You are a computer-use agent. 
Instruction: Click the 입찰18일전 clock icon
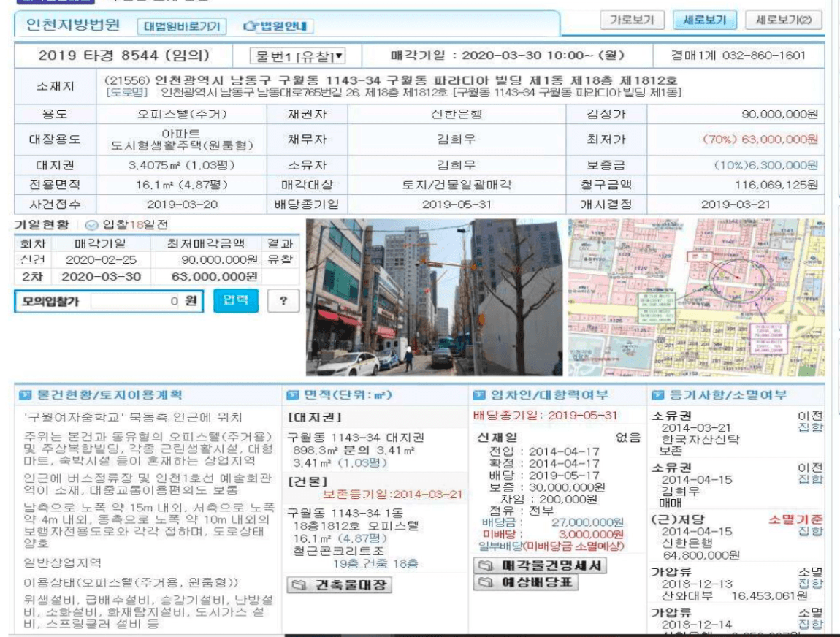[91, 225]
